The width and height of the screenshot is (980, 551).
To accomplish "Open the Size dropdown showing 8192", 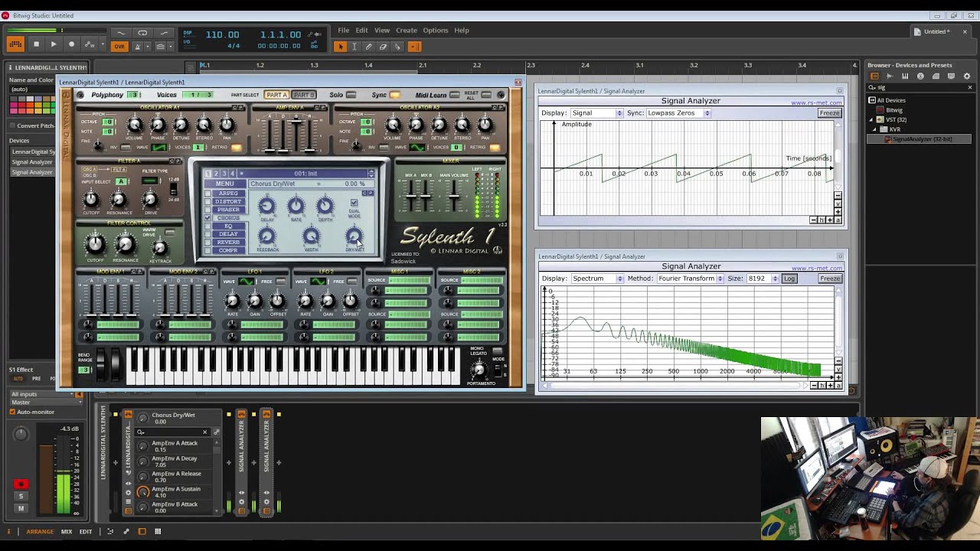I will (763, 279).
